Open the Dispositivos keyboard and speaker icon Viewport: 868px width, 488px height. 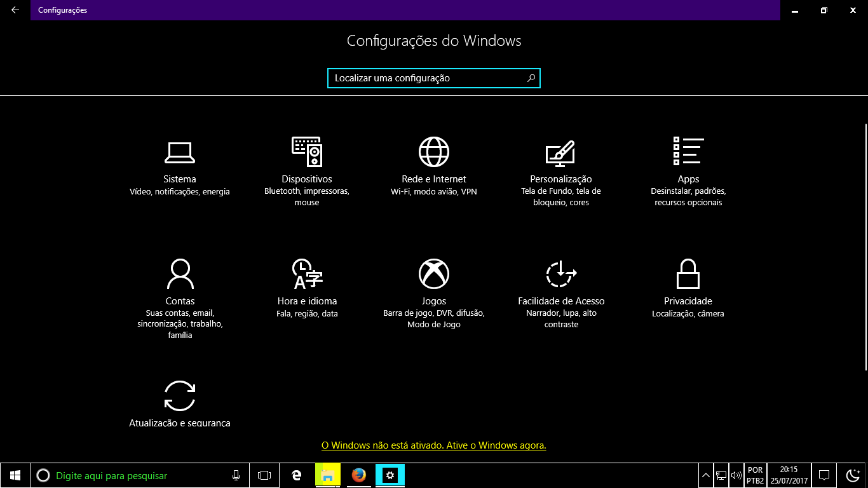(307, 152)
